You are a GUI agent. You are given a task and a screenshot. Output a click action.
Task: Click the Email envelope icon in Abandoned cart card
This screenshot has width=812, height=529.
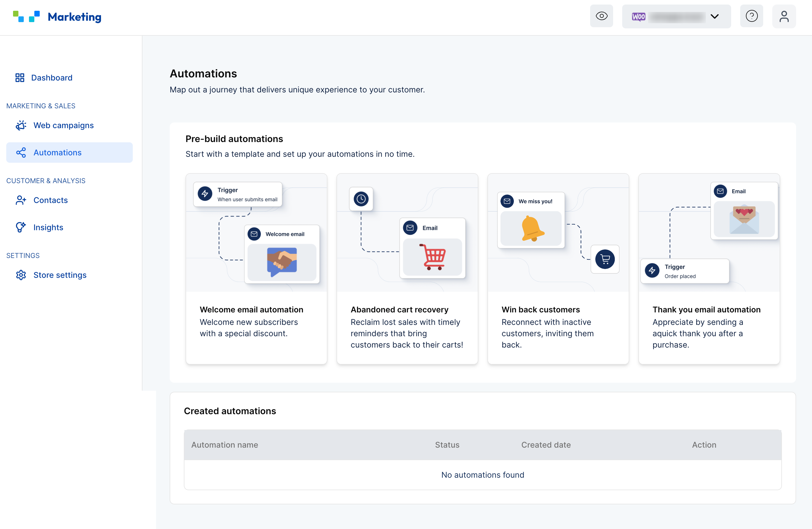click(410, 228)
